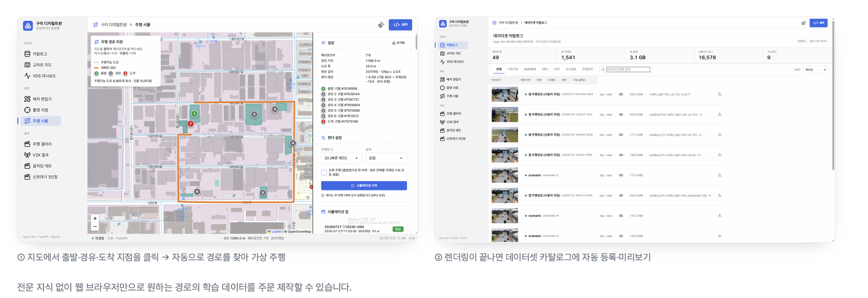The image size is (868, 298).
Task: Click the API button in the left window
Action: tap(400, 25)
